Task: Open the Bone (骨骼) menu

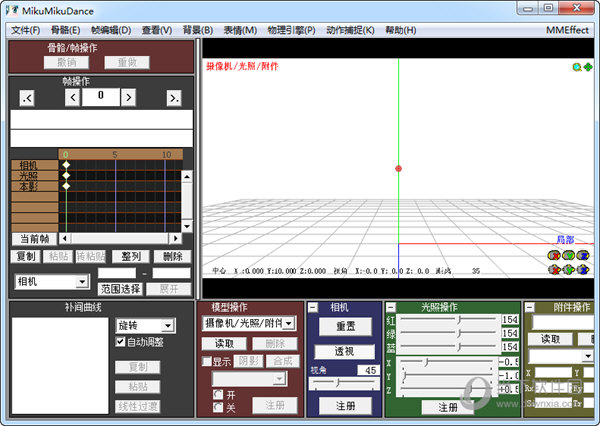Action: tap(65, 30)
